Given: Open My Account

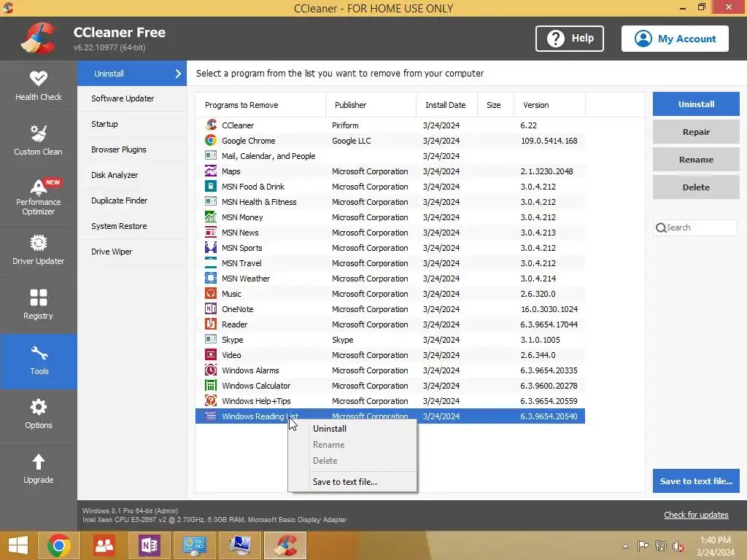Looking at the screenshot, I should coord(675,39).
